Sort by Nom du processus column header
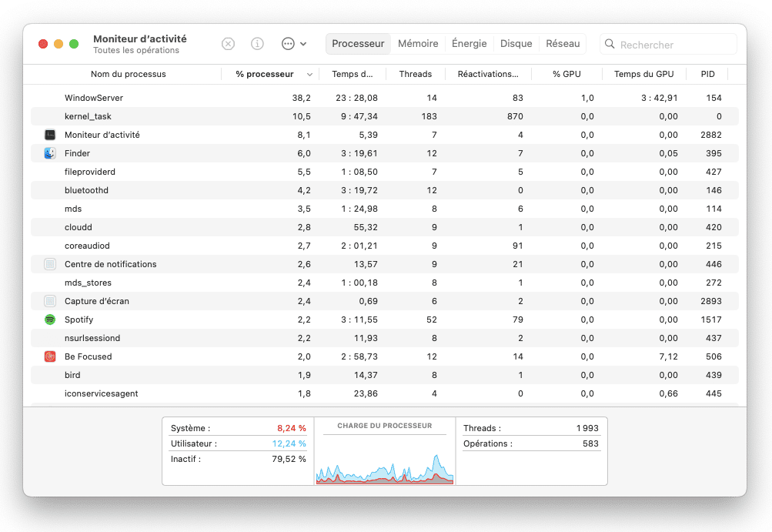The height and width of the screenshot is (532, 772). pyautogui.click(x=128, y=75)
